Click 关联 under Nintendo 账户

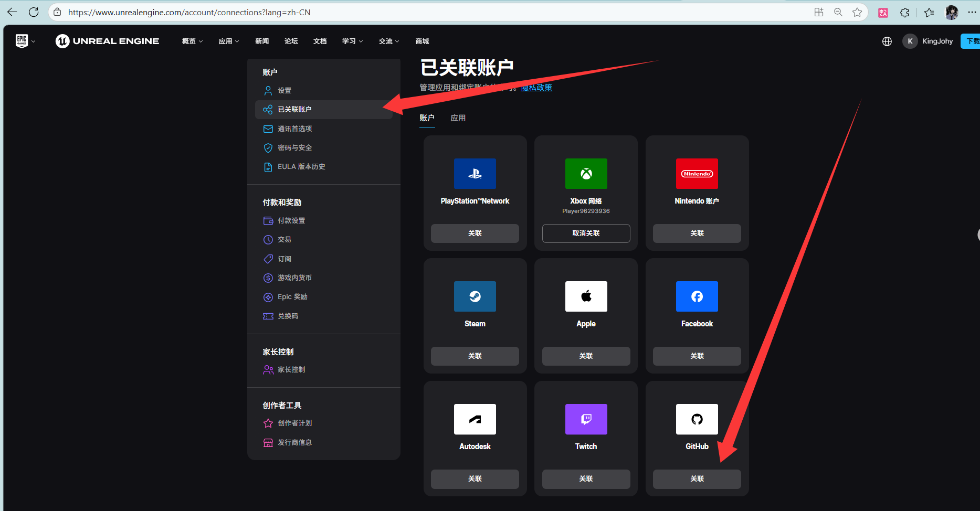point(697,233)
